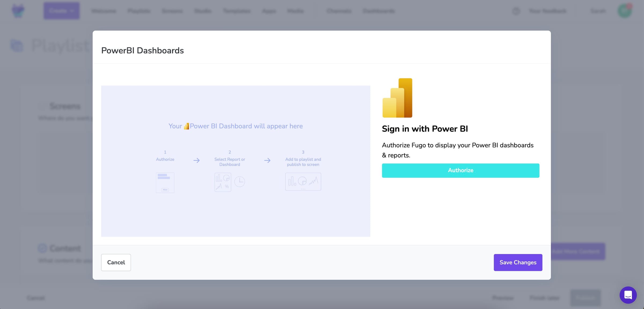Open Apps from the top navigation
This screenshot has height=309, width=644.
pyautogui.click(x=269, y=11)
